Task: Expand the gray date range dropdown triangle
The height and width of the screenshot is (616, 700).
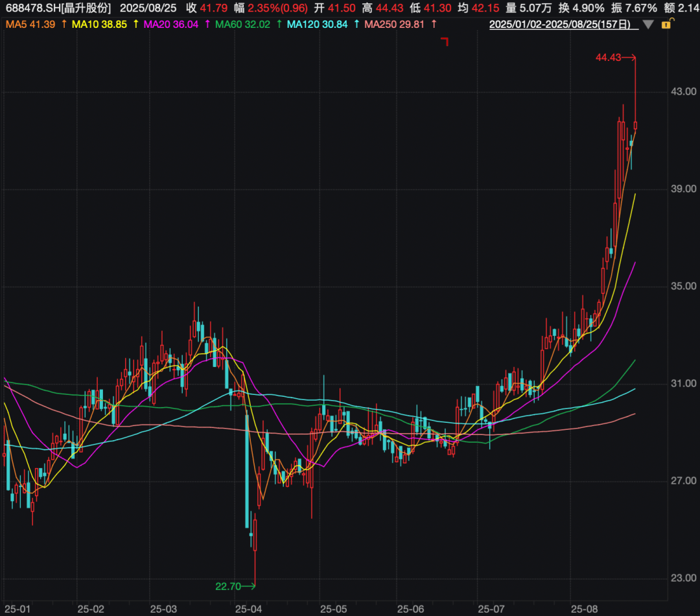Action: (x=648, y=25)
